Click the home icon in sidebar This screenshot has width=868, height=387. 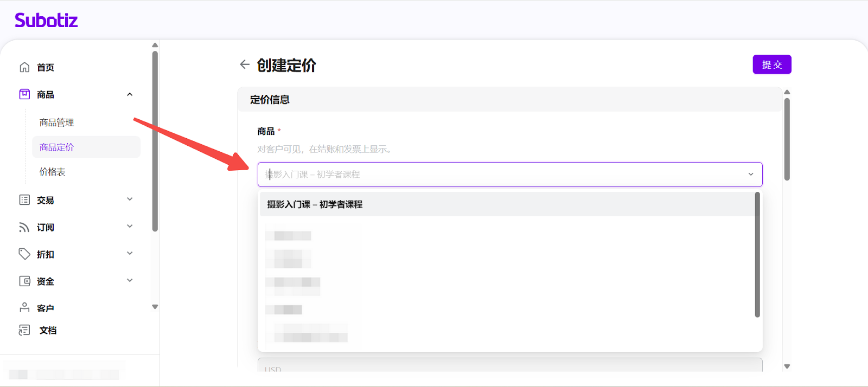tap(24, 67)
